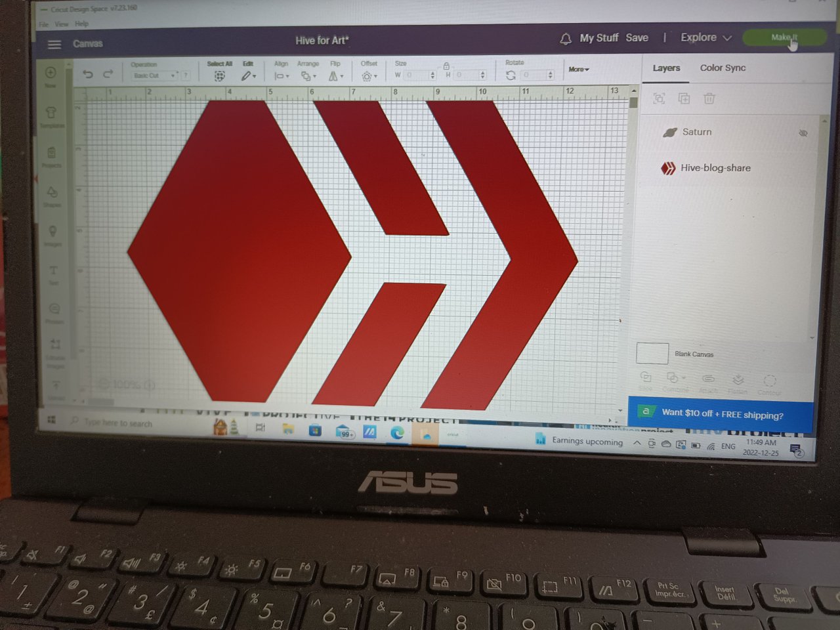
Task: Open the notification center icon in taskbar
Action: [x=796, y=450]
